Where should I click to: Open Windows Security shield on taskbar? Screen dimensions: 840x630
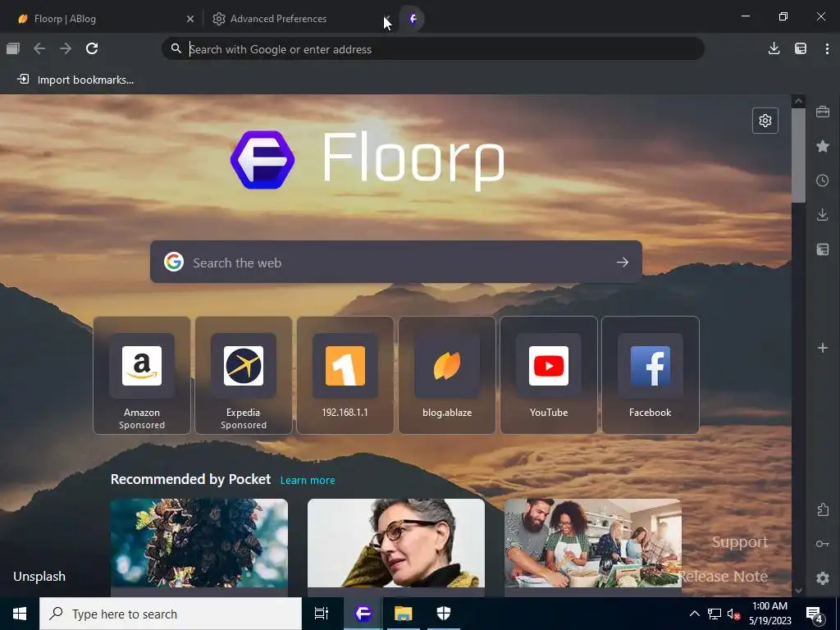click(444, 614)
